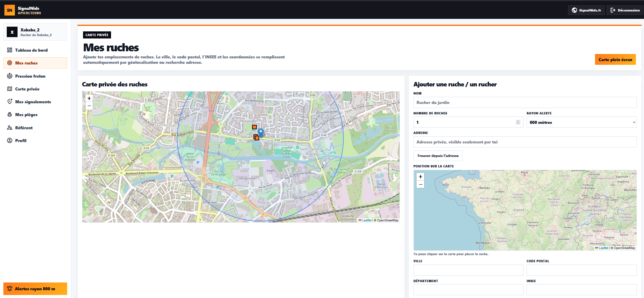Click the blue location pin marker
Screen dimensions: 644x298
click(x=261, y=133)
